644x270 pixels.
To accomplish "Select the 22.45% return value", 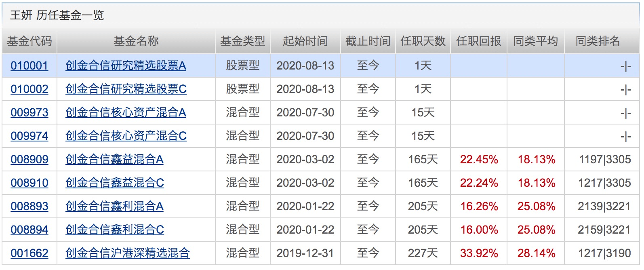I will pos(479,160).
